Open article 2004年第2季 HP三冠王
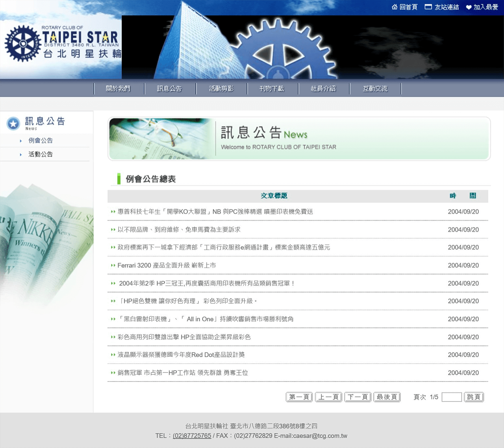The width and height of the screenshot is (504, 448). 207,283
